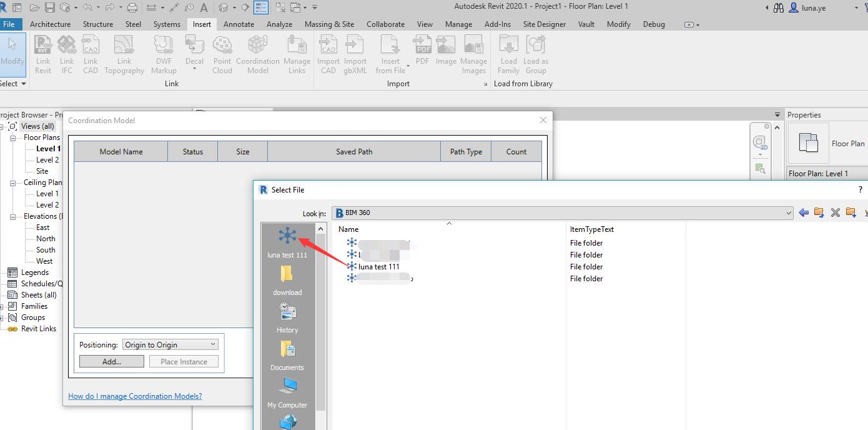The width and height of the screenshot is (868, 430).
Task: Click the Decal tool icon
Action: (194, 45)
